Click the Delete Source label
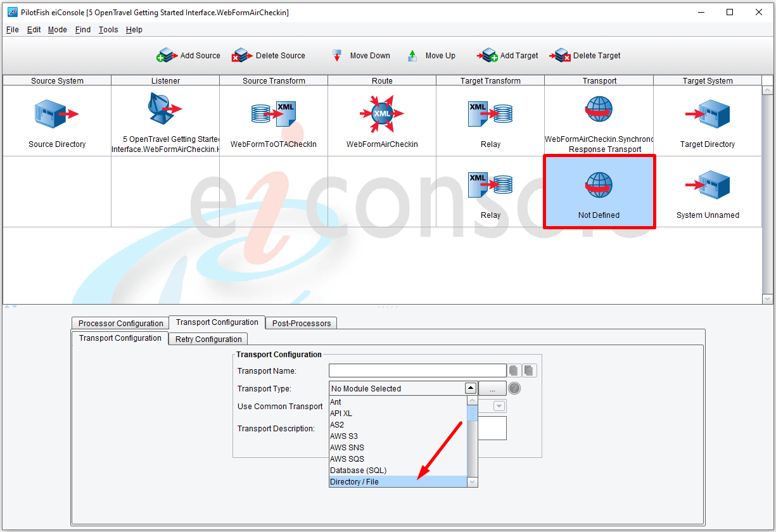776x532 pixels. tap(280, 56)
